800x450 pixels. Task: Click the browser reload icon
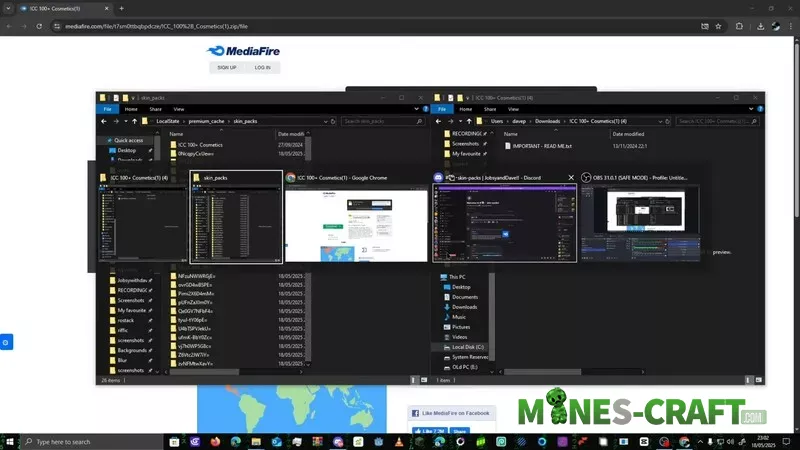[40, 26]
